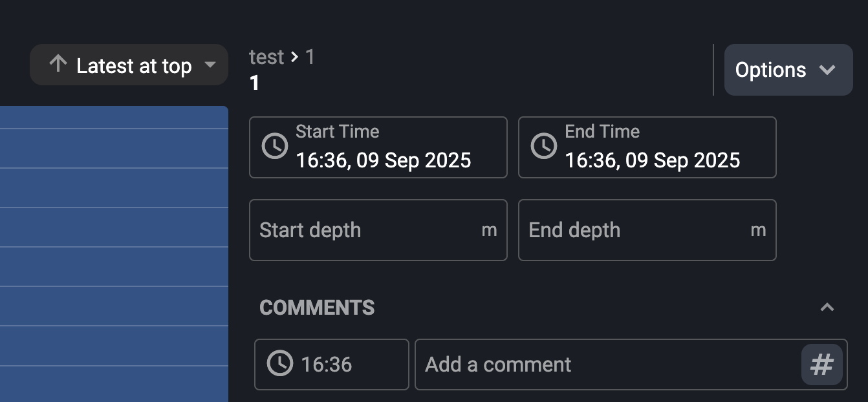868x402 pixels.
Task: Open the Latest at top sorting dropdown
Action: pyautogui.click(x=129, y=65)
